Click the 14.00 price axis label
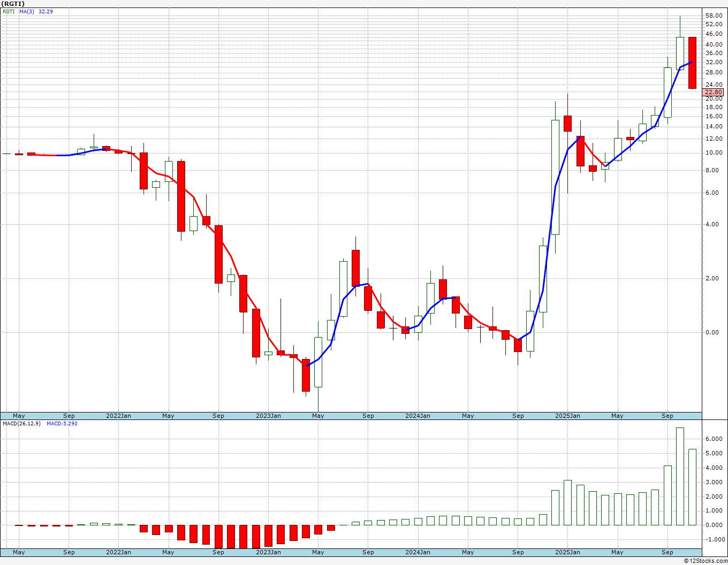The width and height of the screenshot is (728, 565). click(x=714, y=126)
